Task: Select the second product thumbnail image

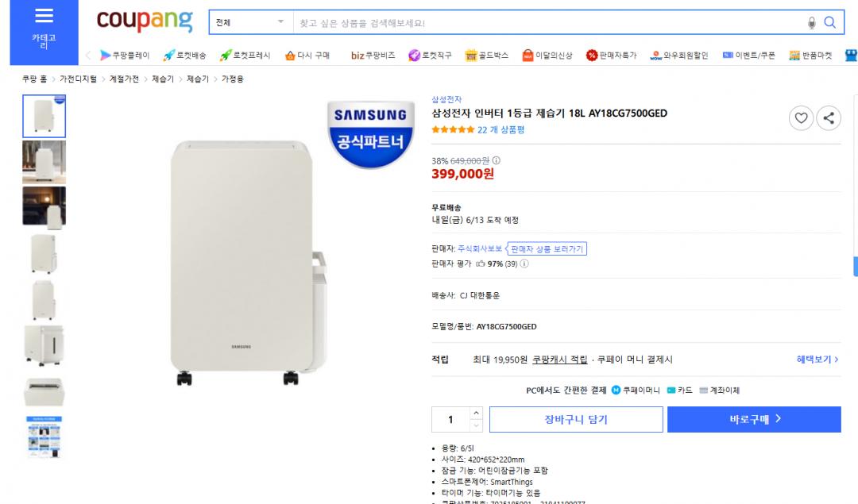Action: coord(44,162)
